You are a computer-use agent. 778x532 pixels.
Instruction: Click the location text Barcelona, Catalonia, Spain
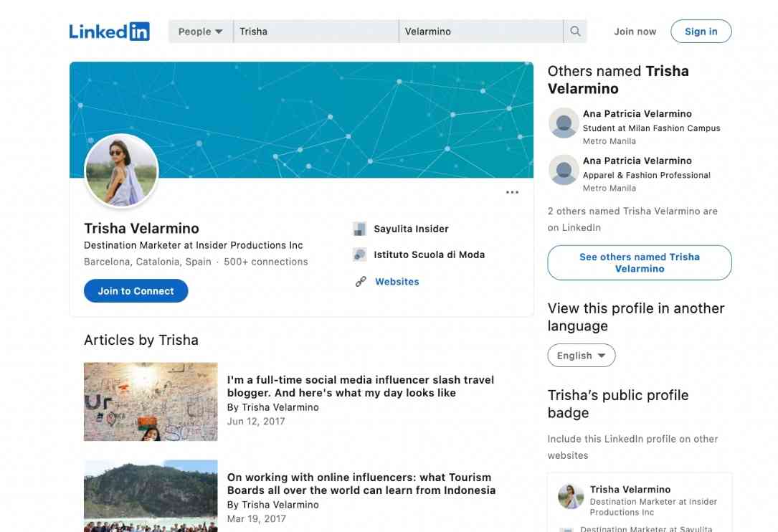(148, 262)
